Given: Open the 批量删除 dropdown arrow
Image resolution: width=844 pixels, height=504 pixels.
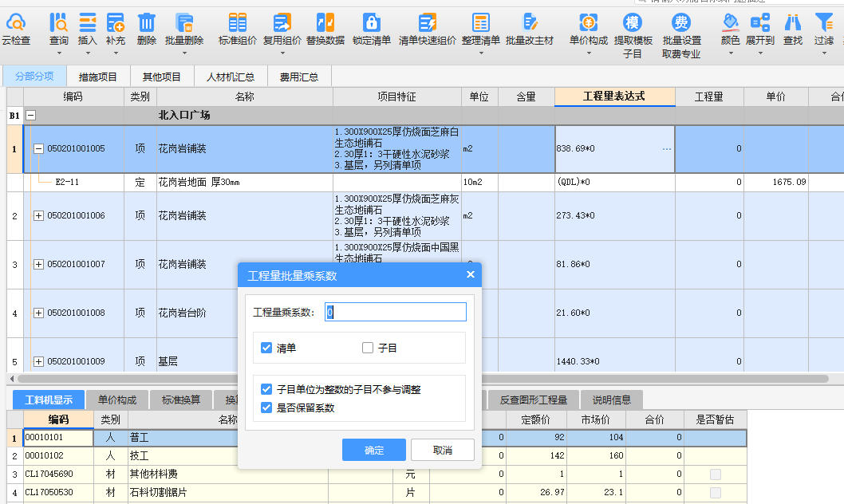Looking at the screenshot, I should [184, 53].
